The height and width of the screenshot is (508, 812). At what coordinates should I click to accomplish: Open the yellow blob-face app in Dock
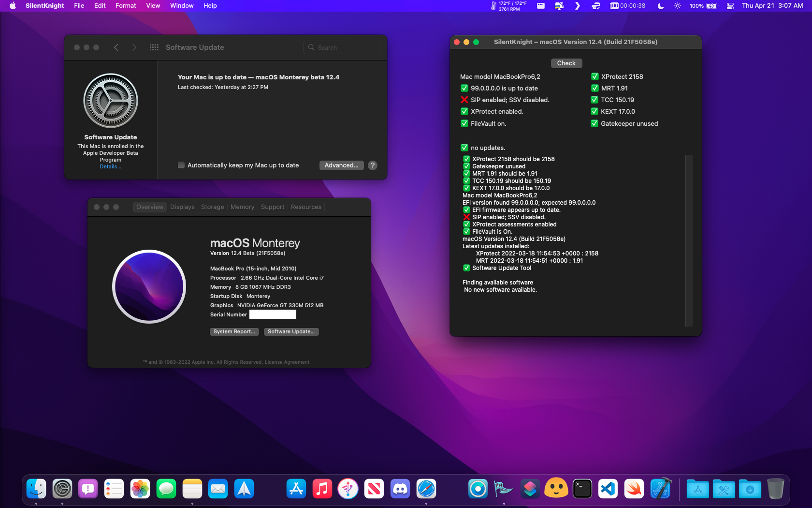coord(556,489)
